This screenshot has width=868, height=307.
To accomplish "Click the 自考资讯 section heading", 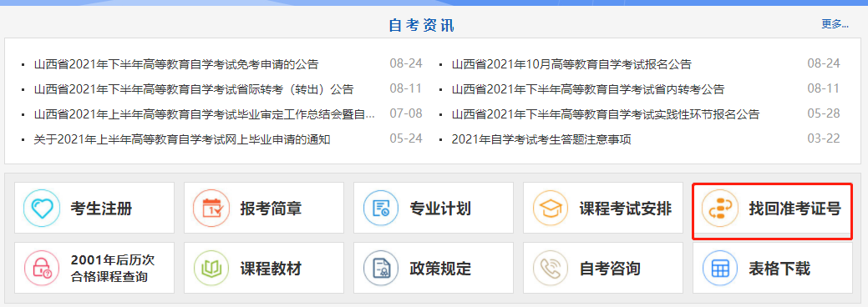I will (422, 26).
